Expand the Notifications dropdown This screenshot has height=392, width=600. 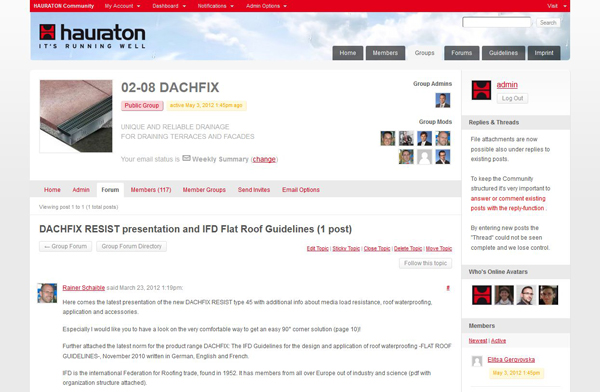215,6
